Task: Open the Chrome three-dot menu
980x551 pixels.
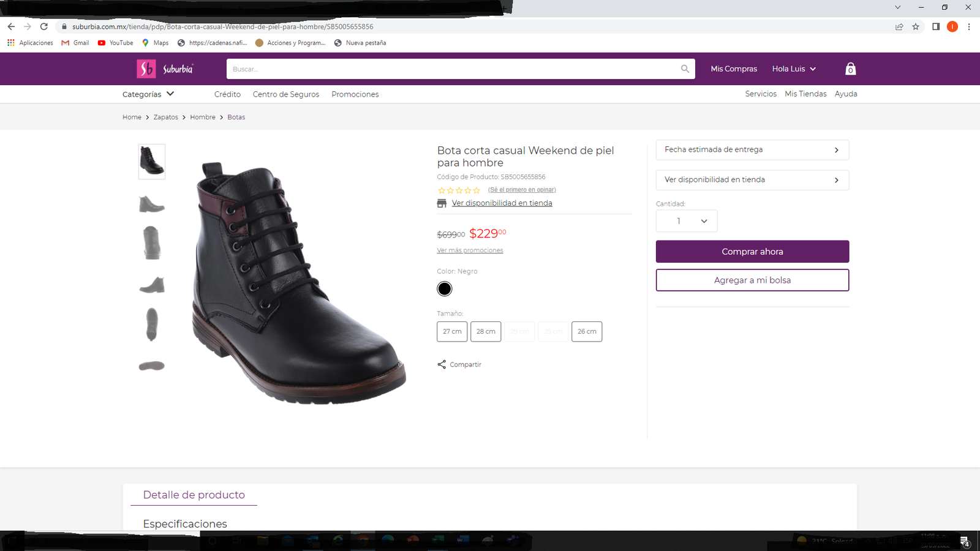Action: [969, 26]
